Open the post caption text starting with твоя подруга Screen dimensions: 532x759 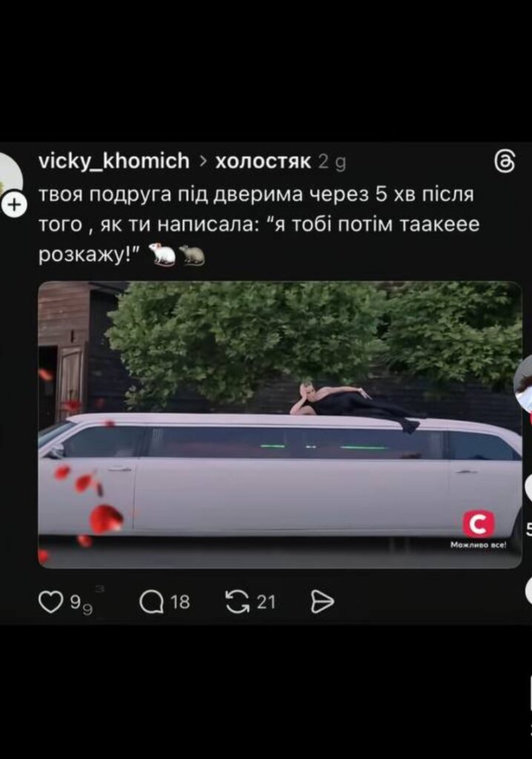[259, 225]
